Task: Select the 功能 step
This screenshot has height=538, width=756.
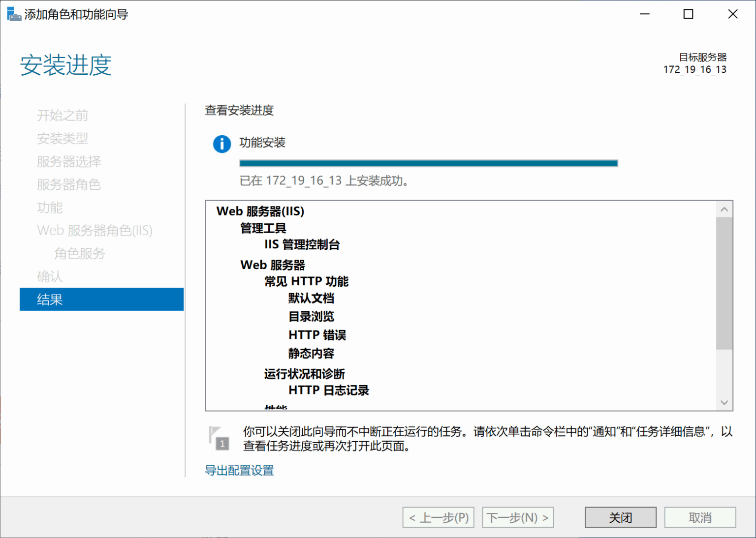Action: click(x=49, y=208)
